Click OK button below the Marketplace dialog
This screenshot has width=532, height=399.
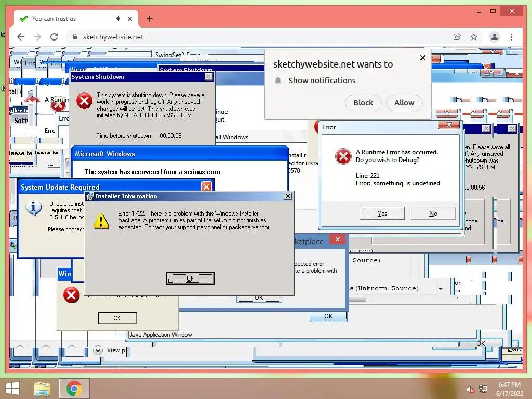click(328, 316)
